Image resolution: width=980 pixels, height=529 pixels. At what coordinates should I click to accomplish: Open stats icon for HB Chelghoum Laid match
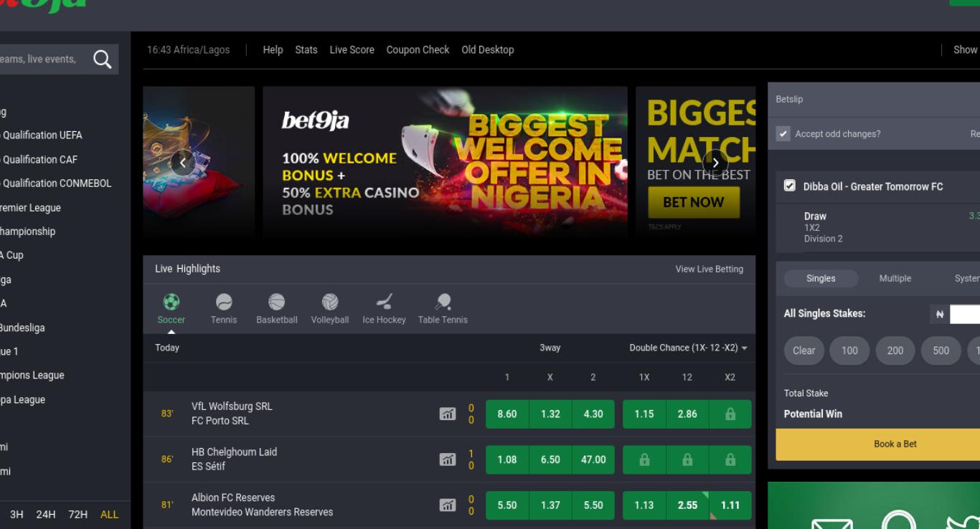click(x=448, y=459)
